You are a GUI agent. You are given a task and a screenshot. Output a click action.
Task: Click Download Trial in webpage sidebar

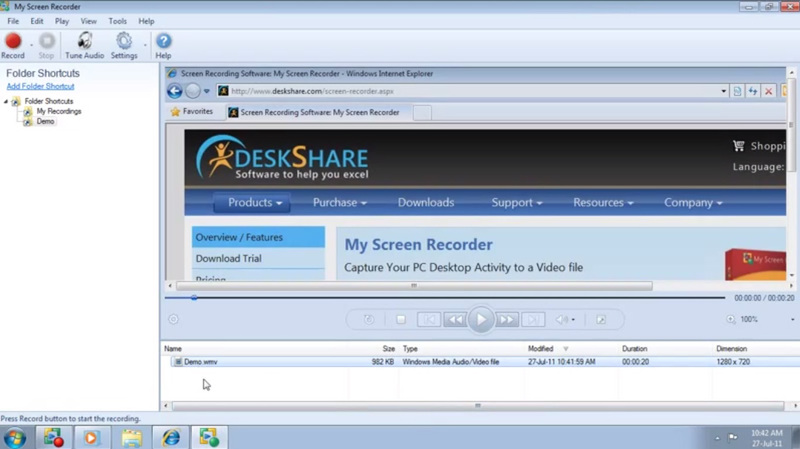[258, 258]
